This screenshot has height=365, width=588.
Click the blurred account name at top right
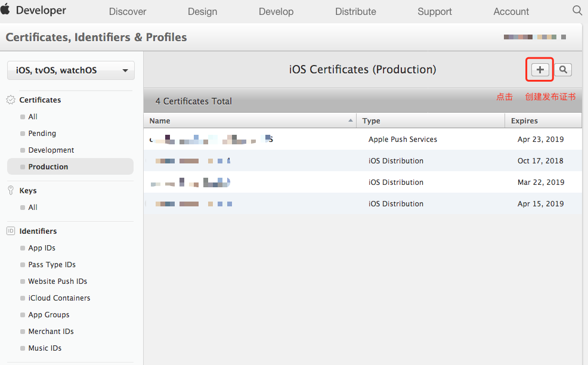535,37
